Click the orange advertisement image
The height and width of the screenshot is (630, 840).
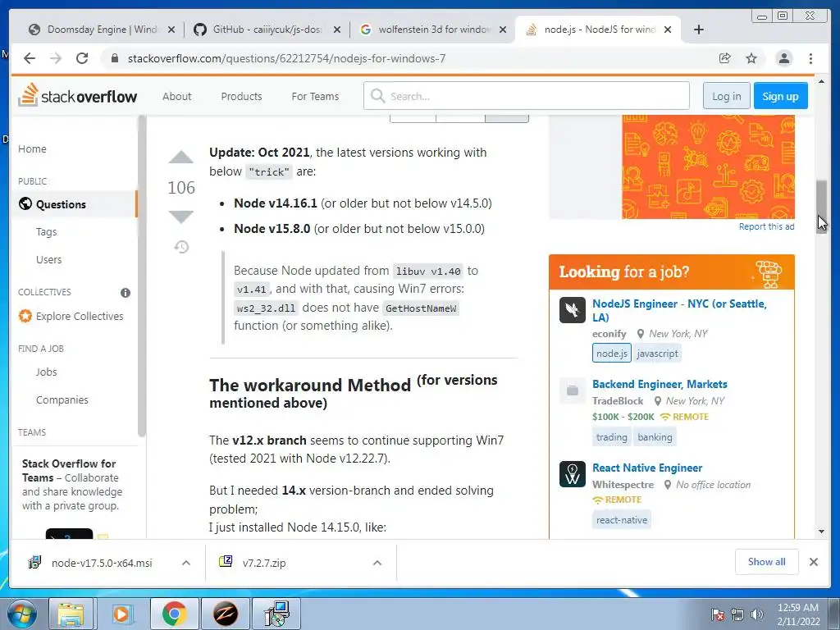click(x=708, y=167)
